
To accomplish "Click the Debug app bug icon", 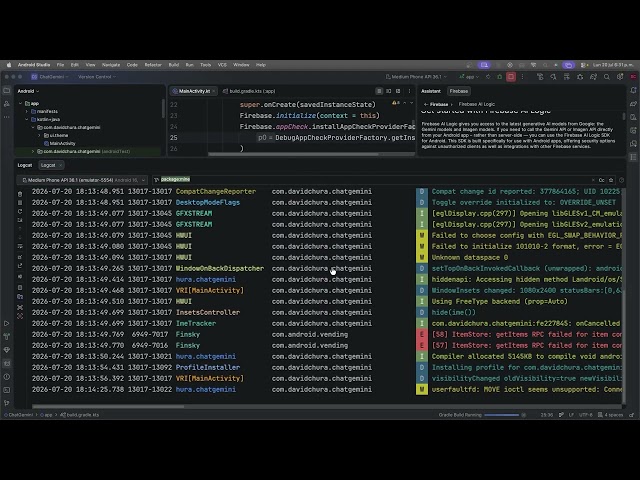I will tap(500, 77).
